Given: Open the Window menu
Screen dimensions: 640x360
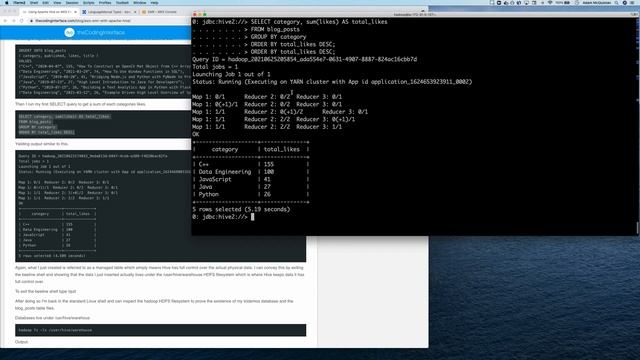Looking at the screenshot, I should click(x=140, y=2).
